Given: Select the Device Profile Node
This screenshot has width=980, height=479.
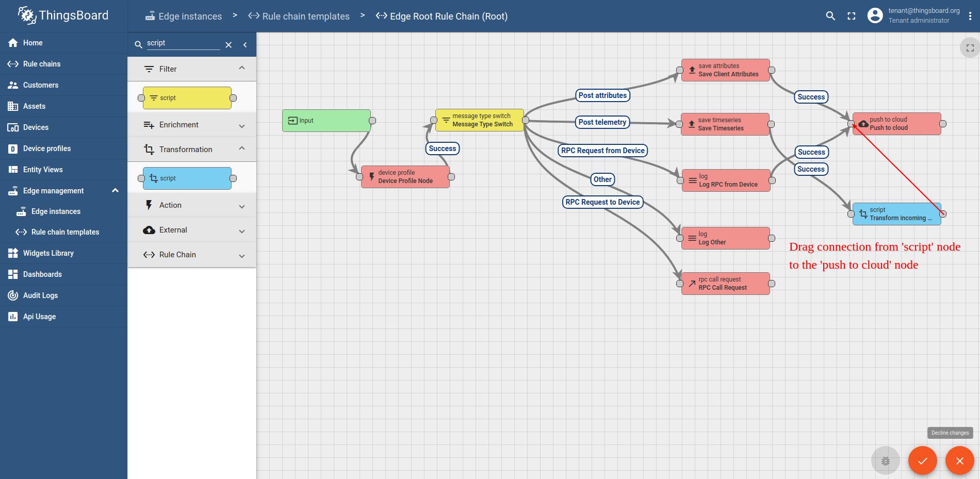Looking at the screenshot, I should click(405, 177).
